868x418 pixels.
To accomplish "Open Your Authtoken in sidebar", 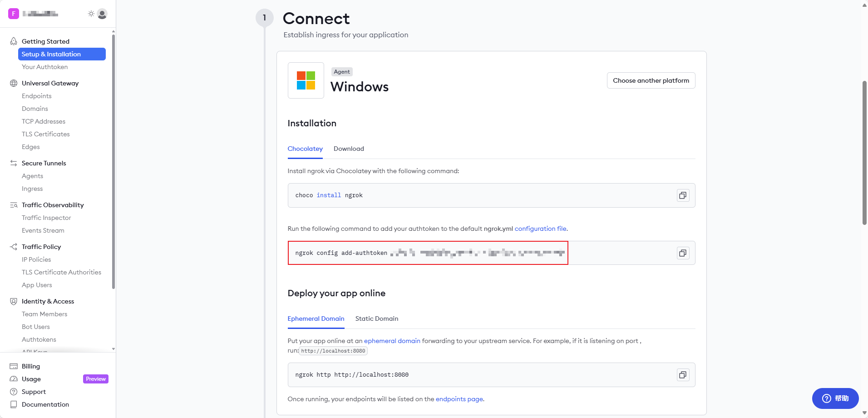I will tap(44, 67).
